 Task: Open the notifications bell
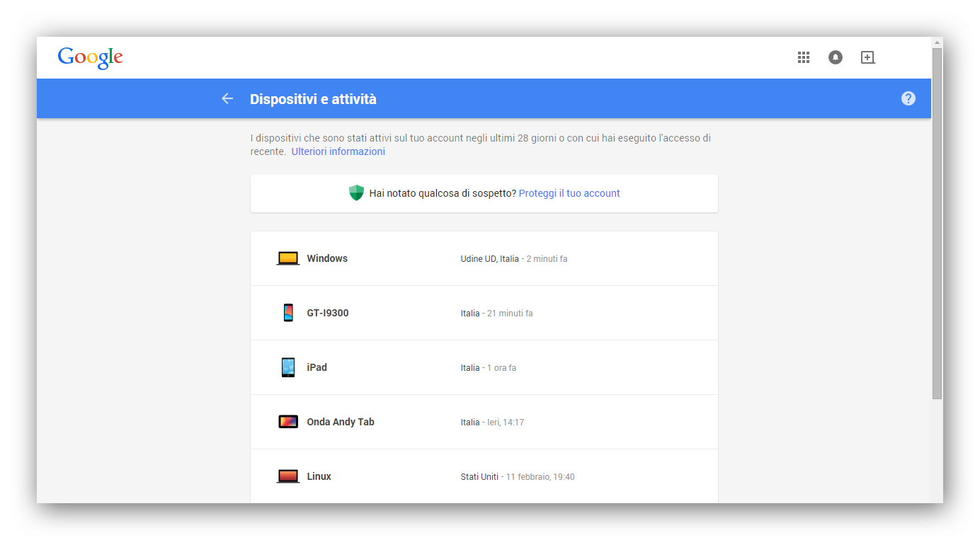836,57
